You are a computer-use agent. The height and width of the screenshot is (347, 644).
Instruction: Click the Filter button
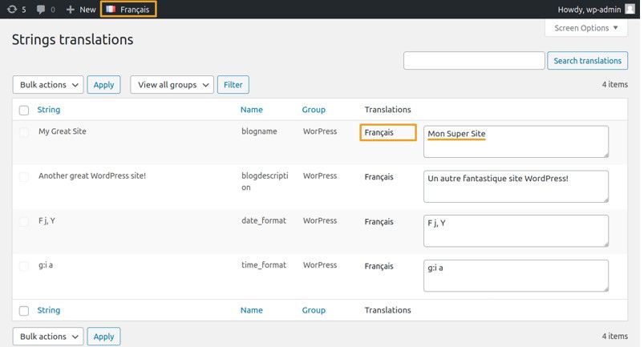click(233, 85)
